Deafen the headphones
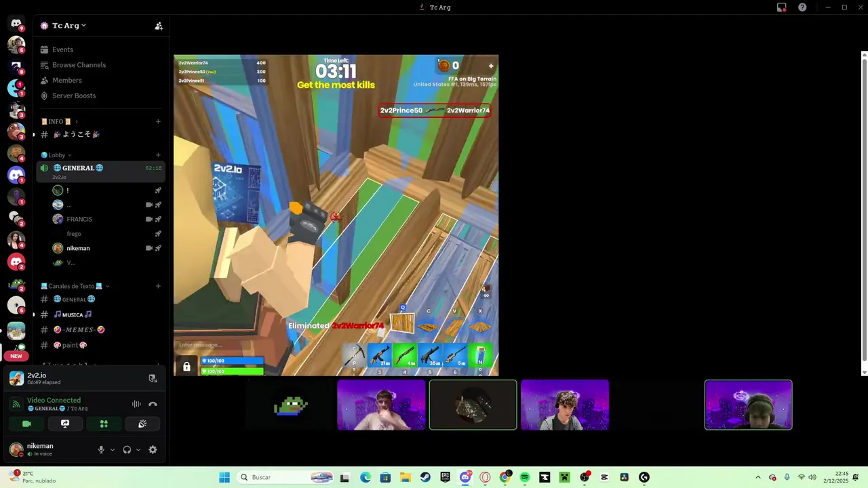Viewport: 868px width, 488px height. point(127,449)
